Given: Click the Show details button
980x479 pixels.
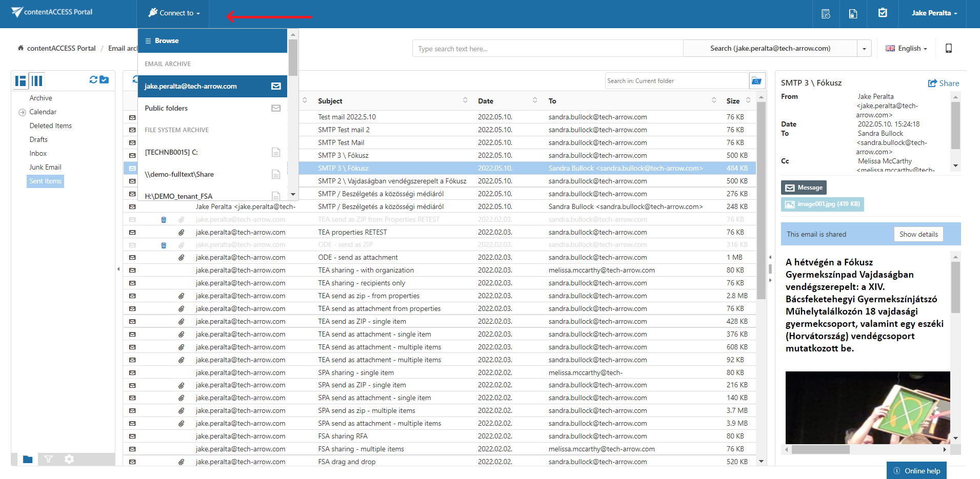Looking at the screenshot, I should (x=918, y=234).
